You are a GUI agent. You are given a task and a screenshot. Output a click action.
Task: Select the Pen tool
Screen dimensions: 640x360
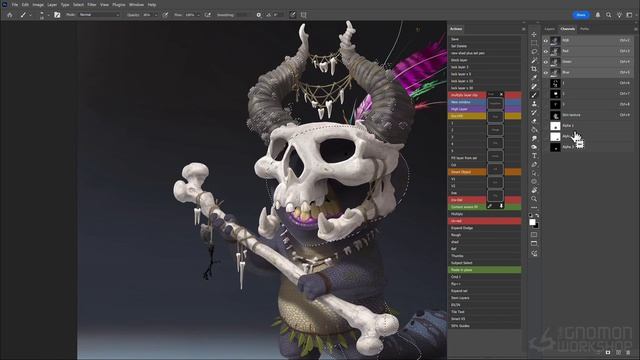(x=534, y=164)
